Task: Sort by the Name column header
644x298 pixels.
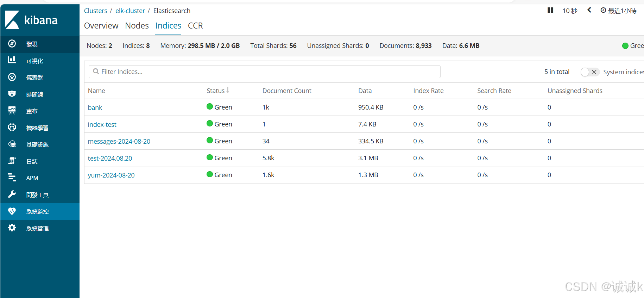Action: pos(96,91)
